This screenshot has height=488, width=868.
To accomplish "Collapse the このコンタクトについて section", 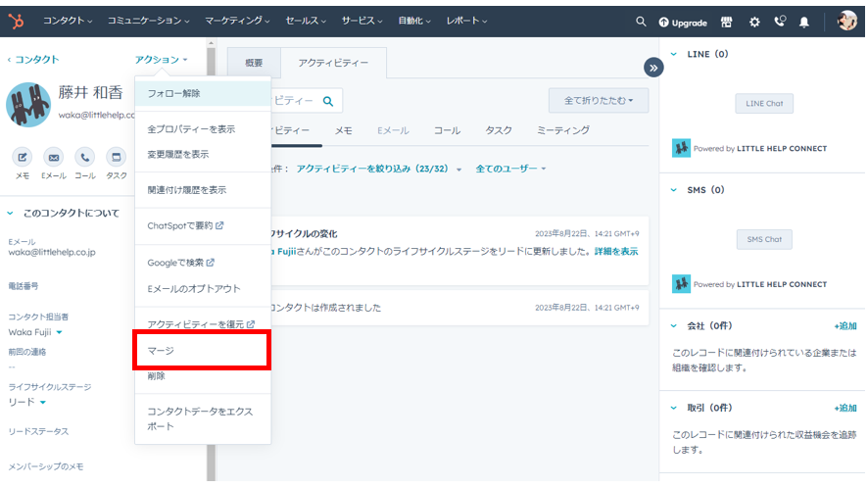I will click(x=11, y=213).
